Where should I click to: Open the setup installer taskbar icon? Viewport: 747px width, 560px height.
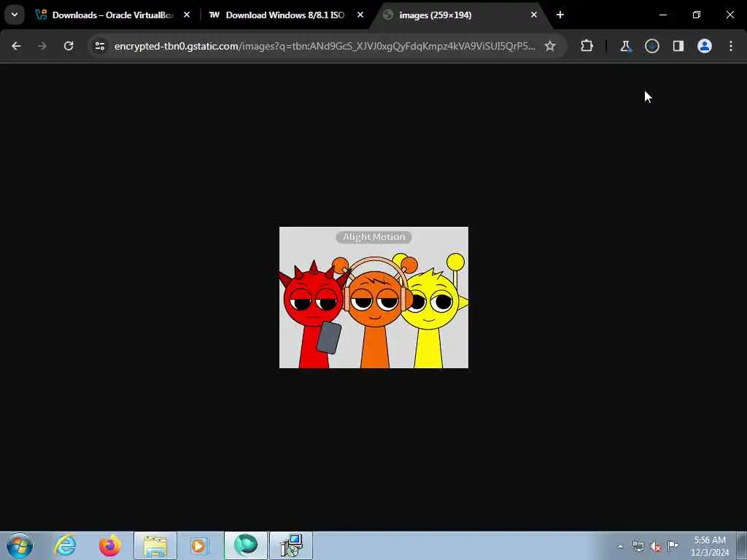click(291, 545)
